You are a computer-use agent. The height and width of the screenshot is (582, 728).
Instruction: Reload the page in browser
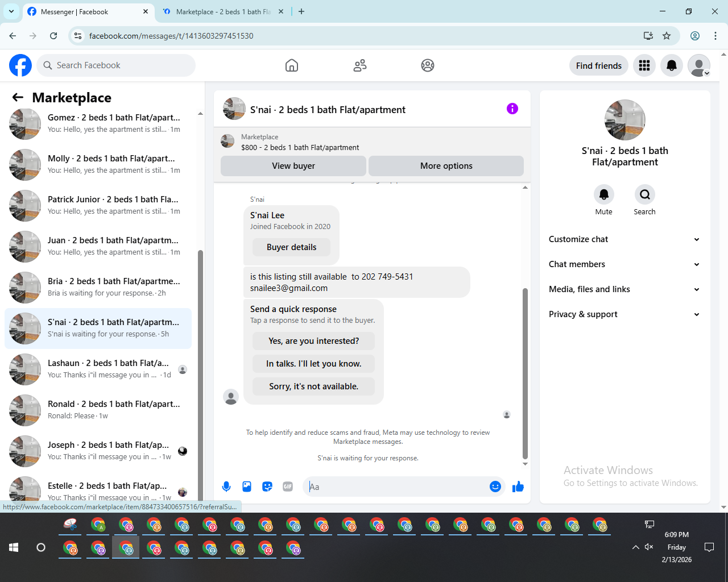(x=53, y=36)
